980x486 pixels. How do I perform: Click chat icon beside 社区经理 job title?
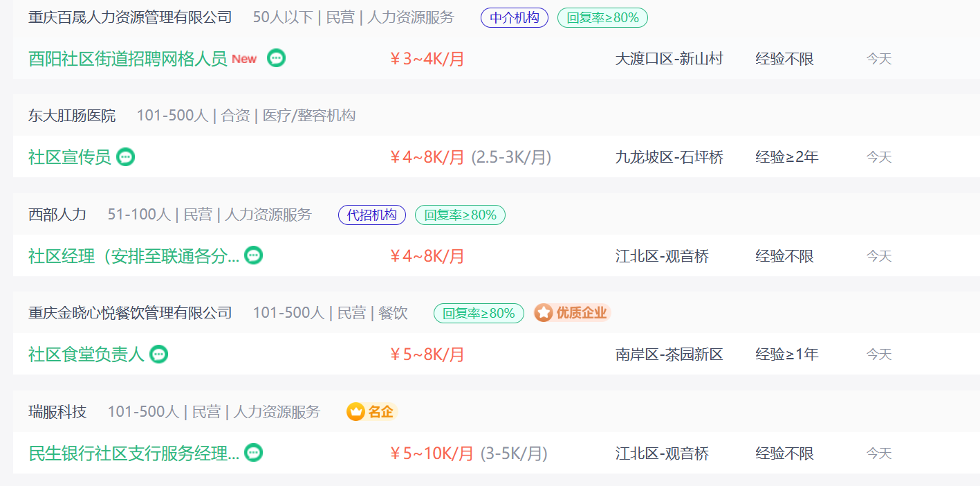pyautogui.click(x=254, y=255)
